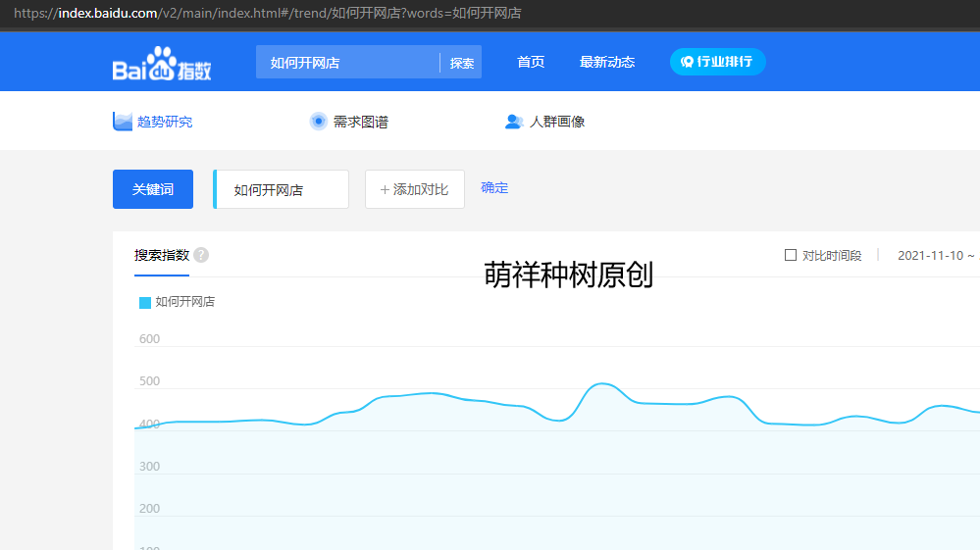Click the 200 y-axis label

(149, 509)
